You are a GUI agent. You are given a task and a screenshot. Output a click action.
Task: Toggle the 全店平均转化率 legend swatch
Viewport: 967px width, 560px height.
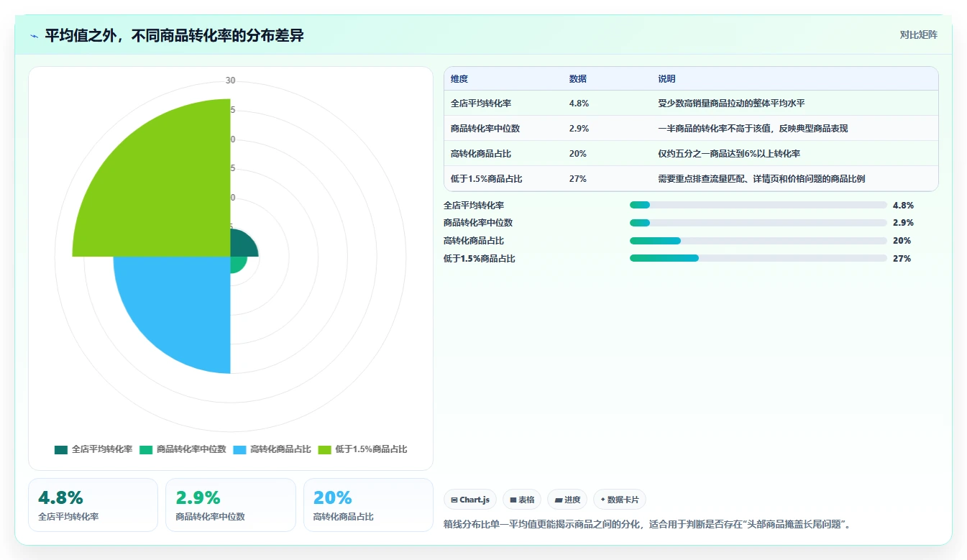click(61, 449)
